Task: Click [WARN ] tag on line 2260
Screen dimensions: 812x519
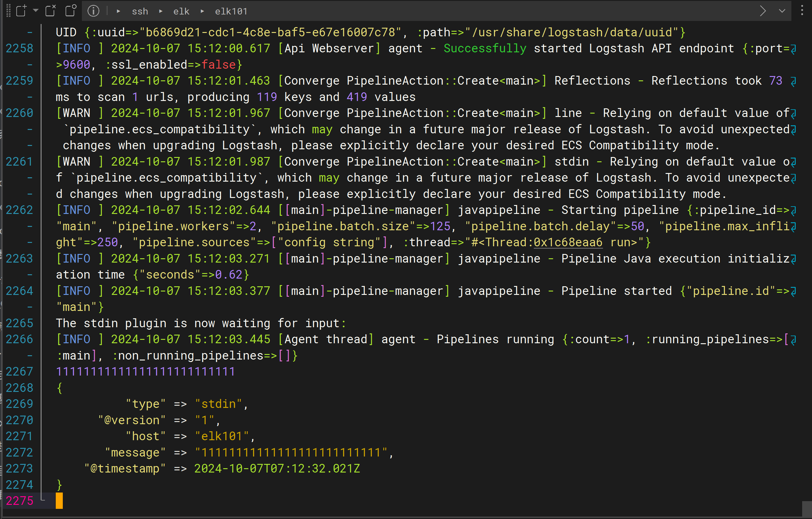Action: 80,113
